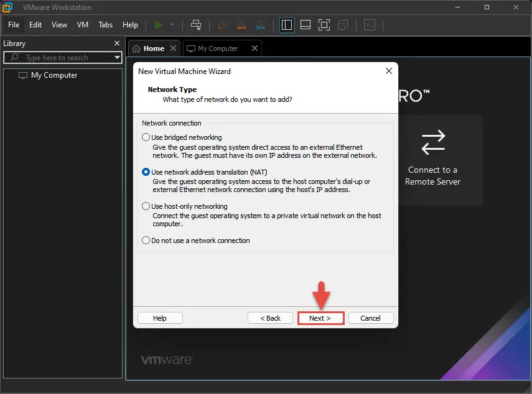Close the Library panel
Screen dimensions: 532x394
pyautogui.click(x=117, y=43)
